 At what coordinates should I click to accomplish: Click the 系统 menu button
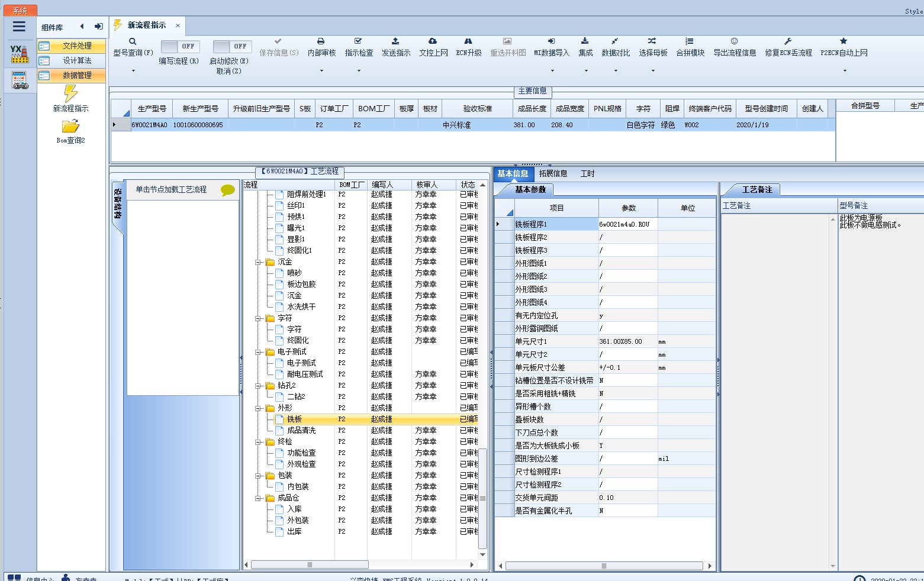point(20,11)
